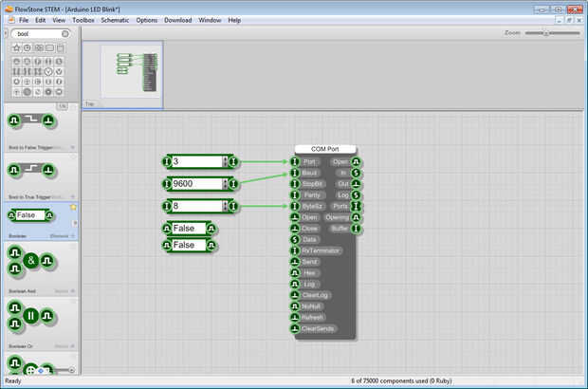The height and width of the screenshot is (389, 588).
Task: Select the Boolean component in toolbox
Action: pos(42,221)
